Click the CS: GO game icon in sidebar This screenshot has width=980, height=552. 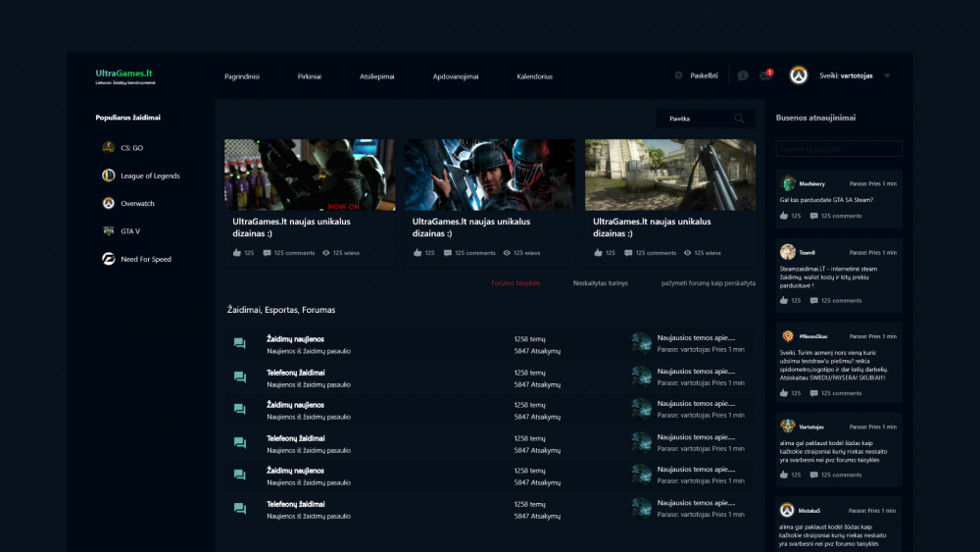point(109,148)
